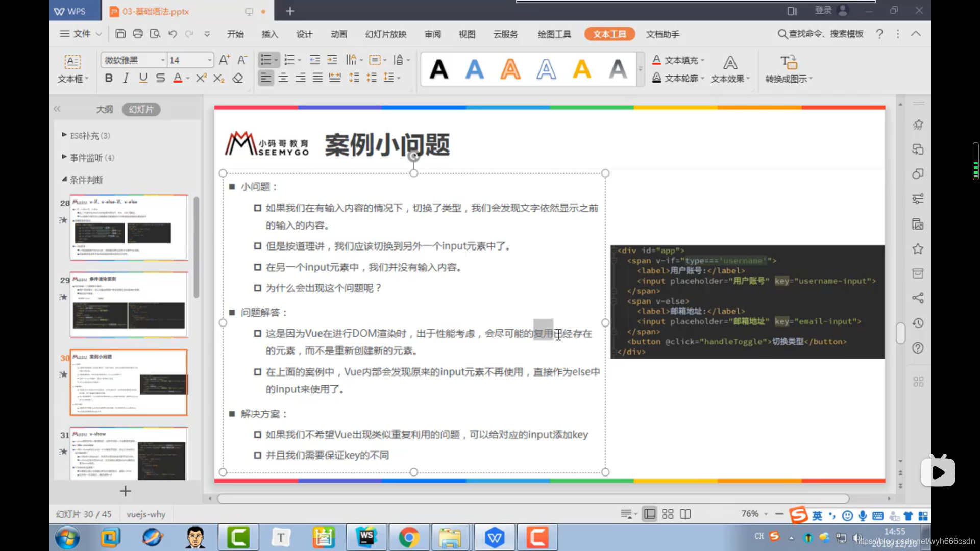Click 查找命令、搜索模板 search field
Image resolution: width=980 pixels, height=551 pixels.
coord(820,34)
